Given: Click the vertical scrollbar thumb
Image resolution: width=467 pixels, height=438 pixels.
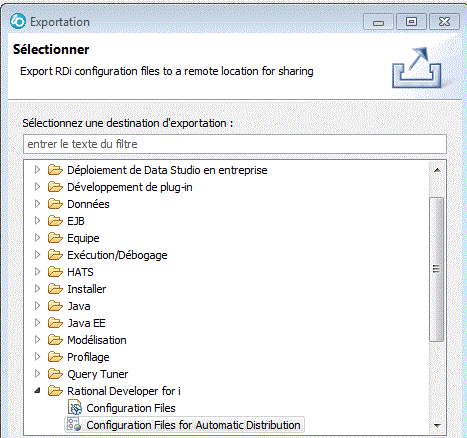Looking at the screenshot, I should 436,269.
